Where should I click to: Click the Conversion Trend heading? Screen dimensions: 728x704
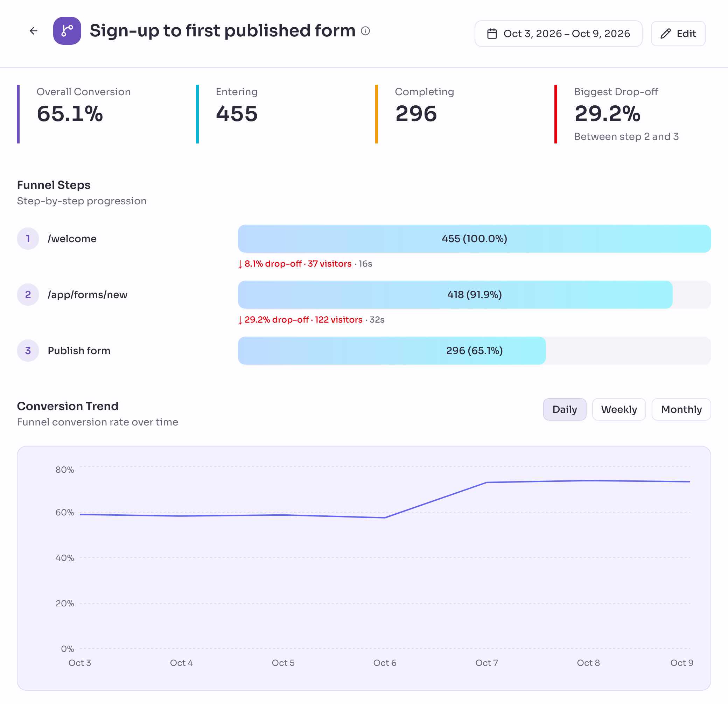coord(68,406)
